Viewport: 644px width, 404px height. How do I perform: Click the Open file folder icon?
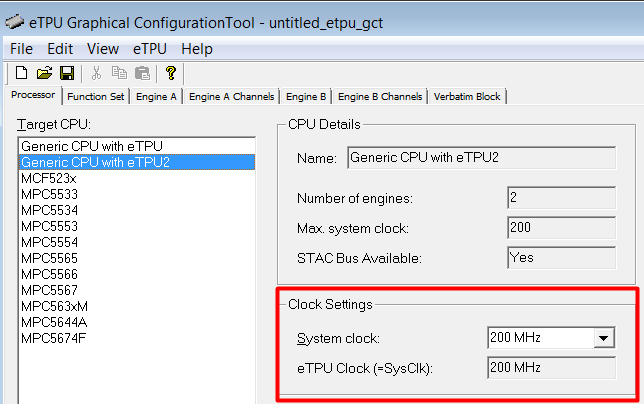tap(44, 73)
